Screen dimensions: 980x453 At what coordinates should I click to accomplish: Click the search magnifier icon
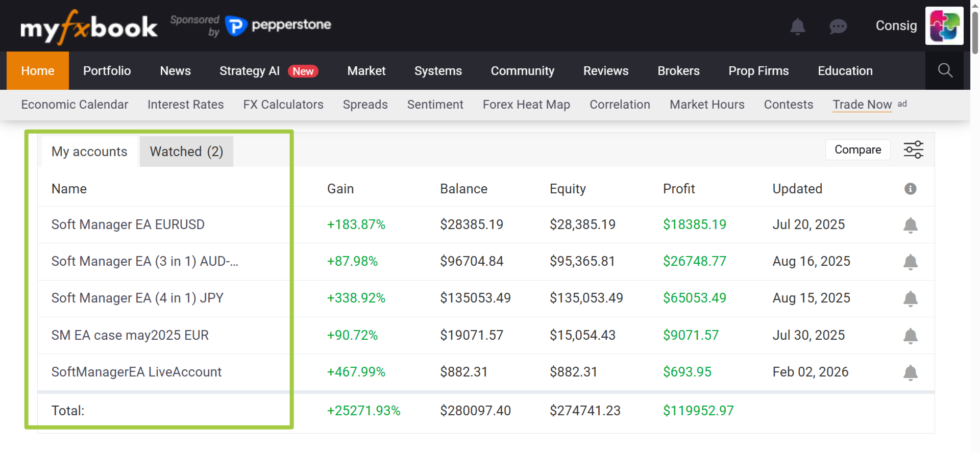pos(945,70)
